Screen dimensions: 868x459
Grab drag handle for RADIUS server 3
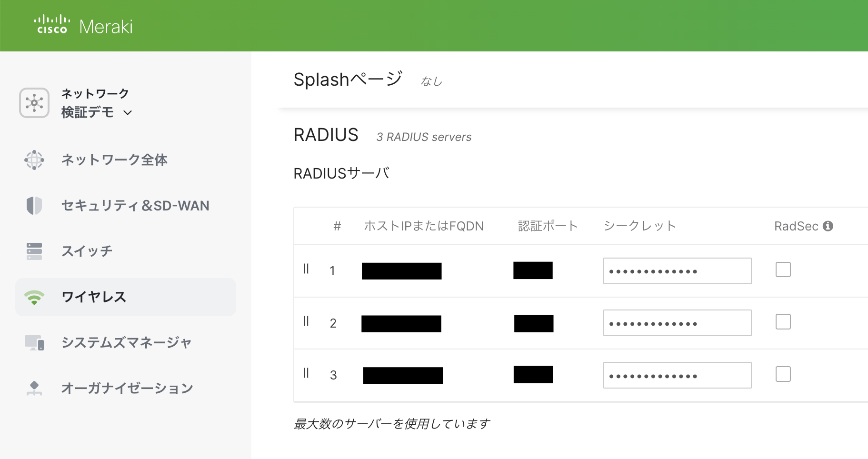[x=306, y=373]
